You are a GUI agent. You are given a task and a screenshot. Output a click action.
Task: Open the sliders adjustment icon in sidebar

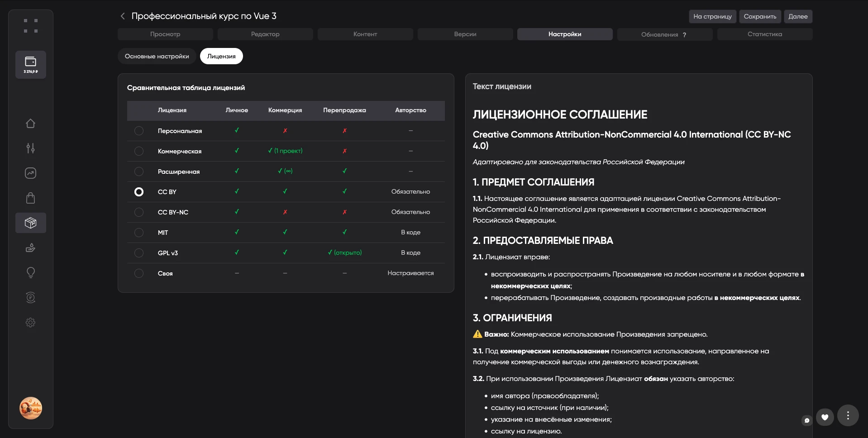[30, 148]
